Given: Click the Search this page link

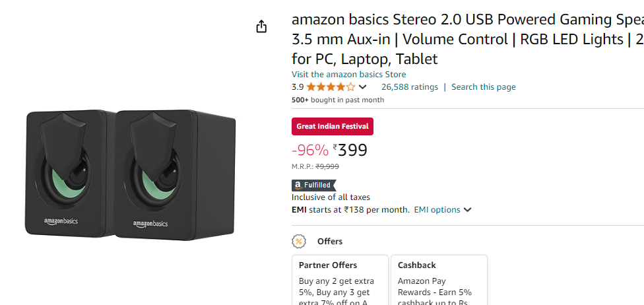Looking at the screenshot, I should [x=483, y=87].
